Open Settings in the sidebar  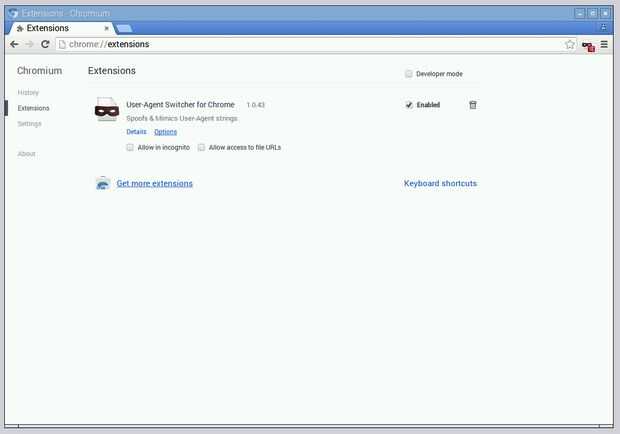[29, 124]
